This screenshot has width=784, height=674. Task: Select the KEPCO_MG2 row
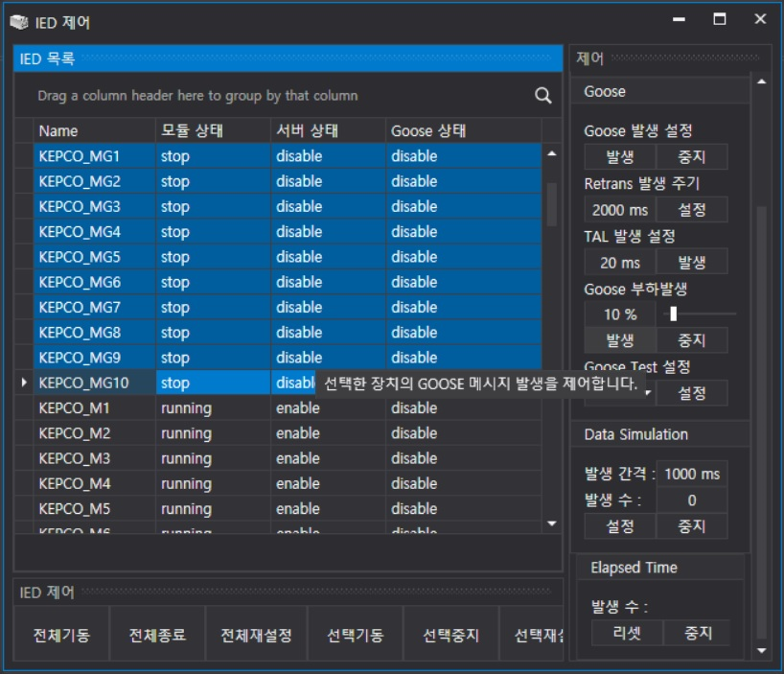coord(288,181)
